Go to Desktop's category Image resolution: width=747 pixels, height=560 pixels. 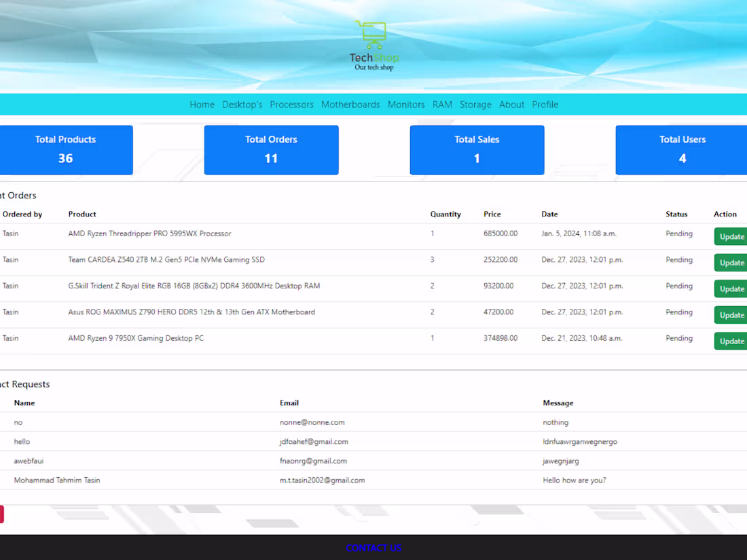pyautogui.click(x=242, y=105)
